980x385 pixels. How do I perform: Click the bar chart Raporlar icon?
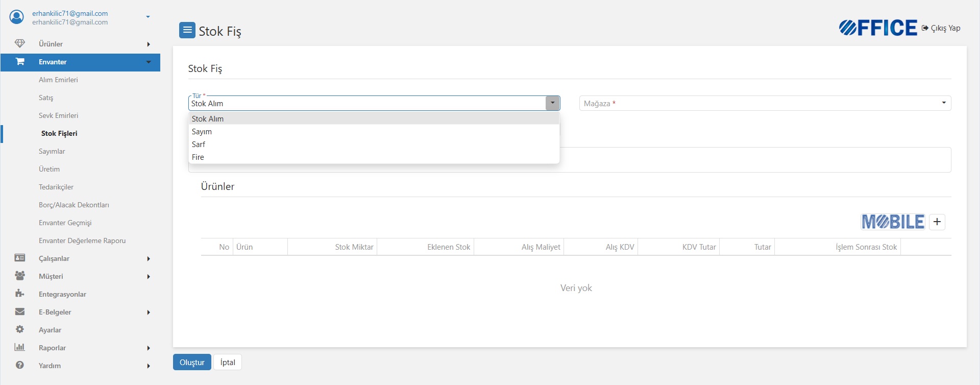click(20, 348)
